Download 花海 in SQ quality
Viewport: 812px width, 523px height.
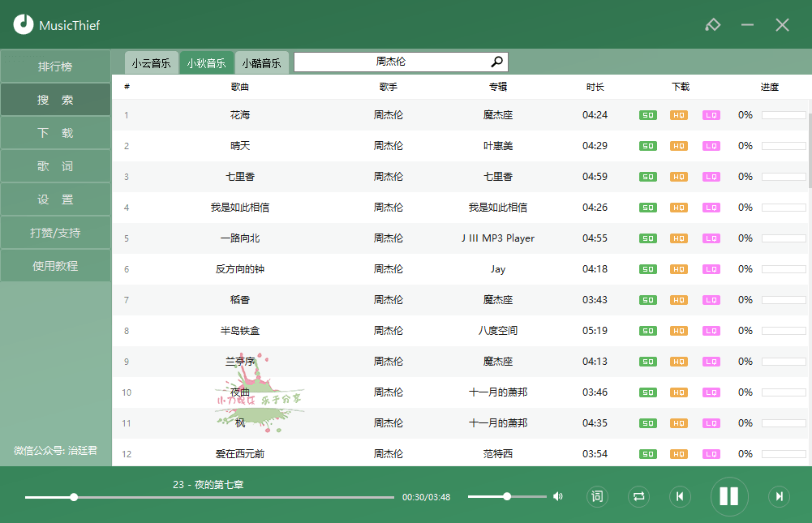click(647, 115)
